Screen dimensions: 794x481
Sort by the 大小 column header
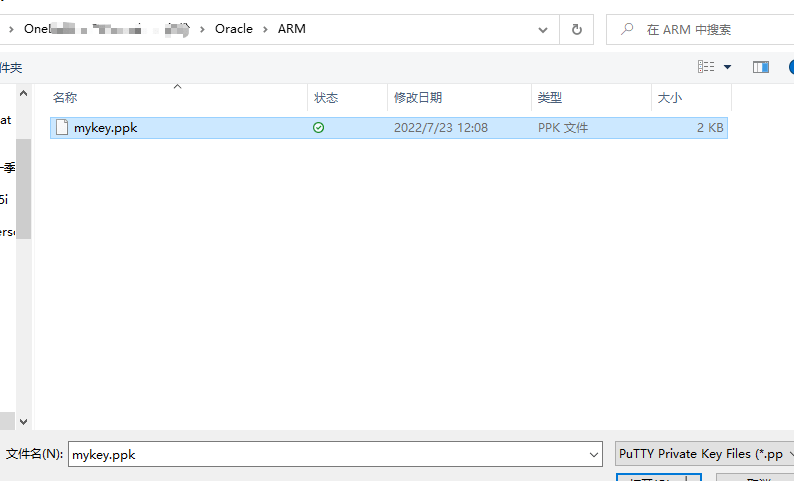point(692,97)
